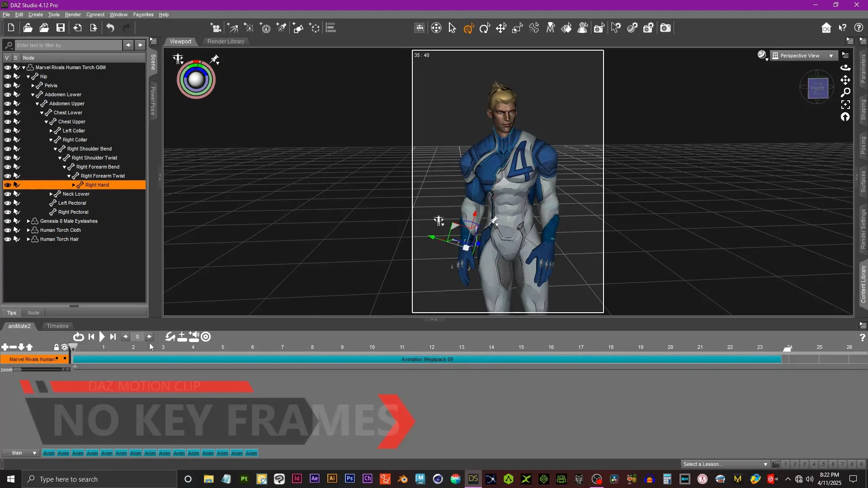Click the aniMate zoom slider
Viewport: 868px width, 488px height.
pos(41,370)
